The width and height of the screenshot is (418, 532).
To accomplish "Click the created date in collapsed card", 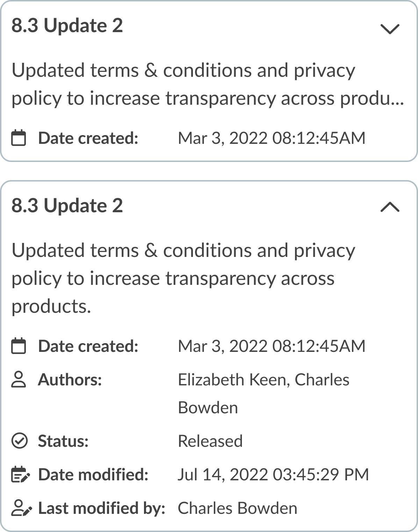I will point(271,138).
